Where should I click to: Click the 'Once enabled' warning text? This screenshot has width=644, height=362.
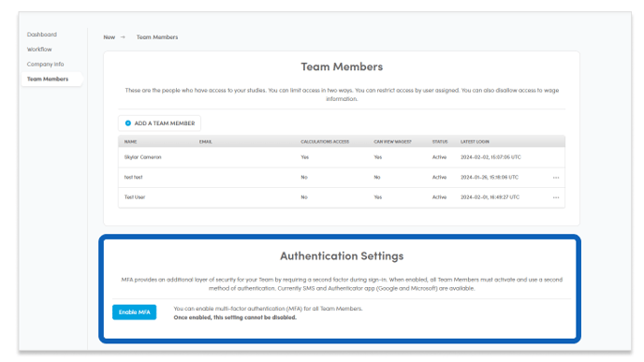[235, 318]
